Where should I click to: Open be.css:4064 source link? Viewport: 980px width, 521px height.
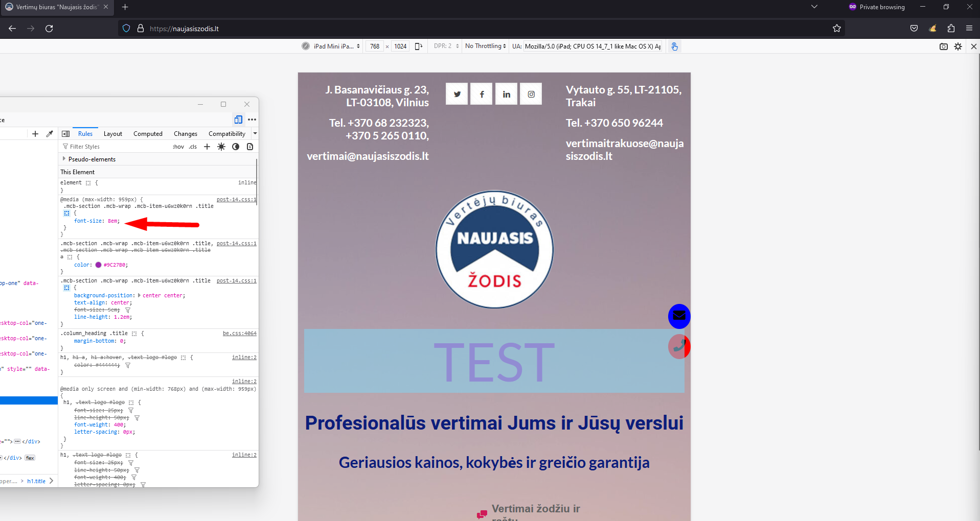coord(239,334)
